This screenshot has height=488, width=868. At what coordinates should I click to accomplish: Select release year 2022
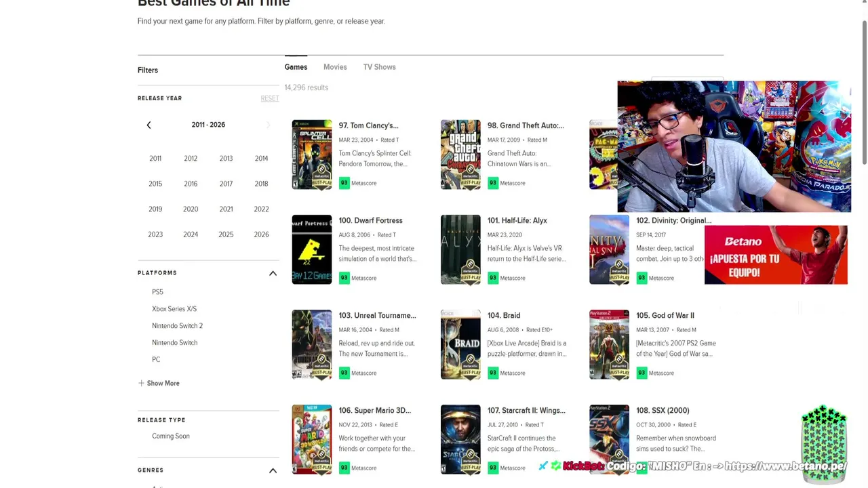coord(261,209)
